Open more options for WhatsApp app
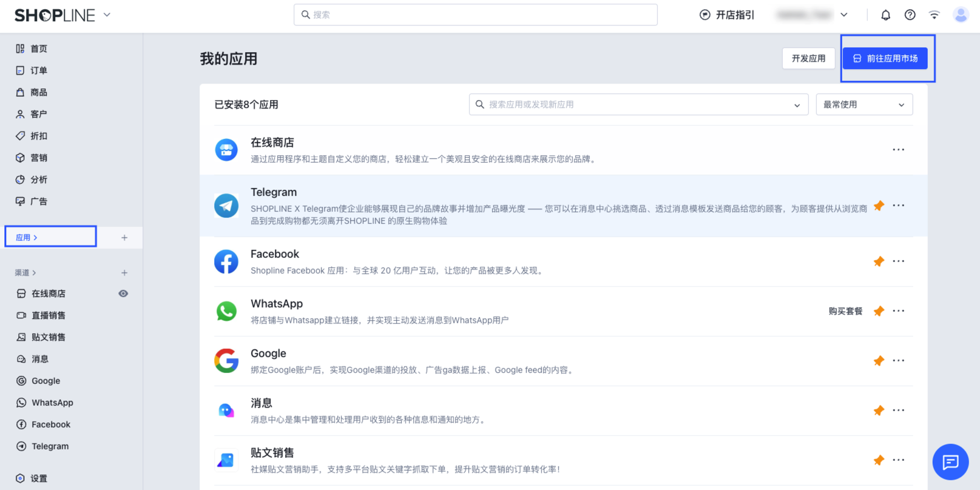 [x=899, y=311]
